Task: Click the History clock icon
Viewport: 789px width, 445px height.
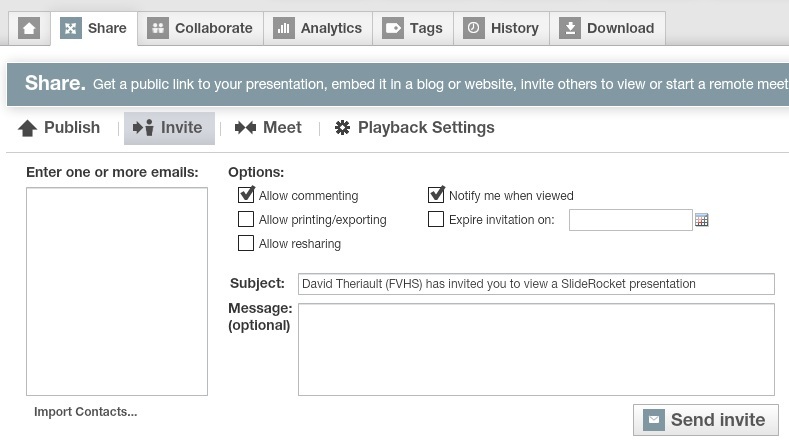Action: 474,28
